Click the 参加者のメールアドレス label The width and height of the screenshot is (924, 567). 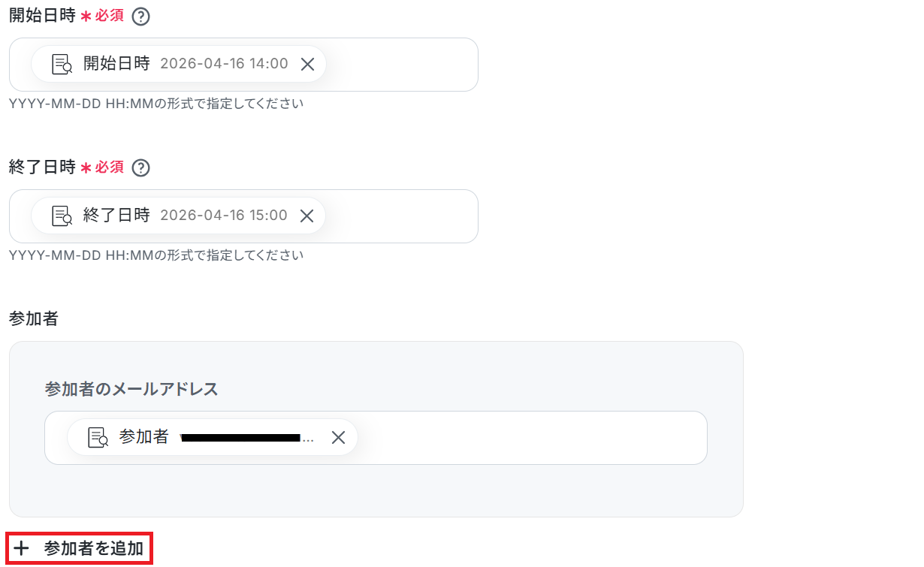[131, 389]
